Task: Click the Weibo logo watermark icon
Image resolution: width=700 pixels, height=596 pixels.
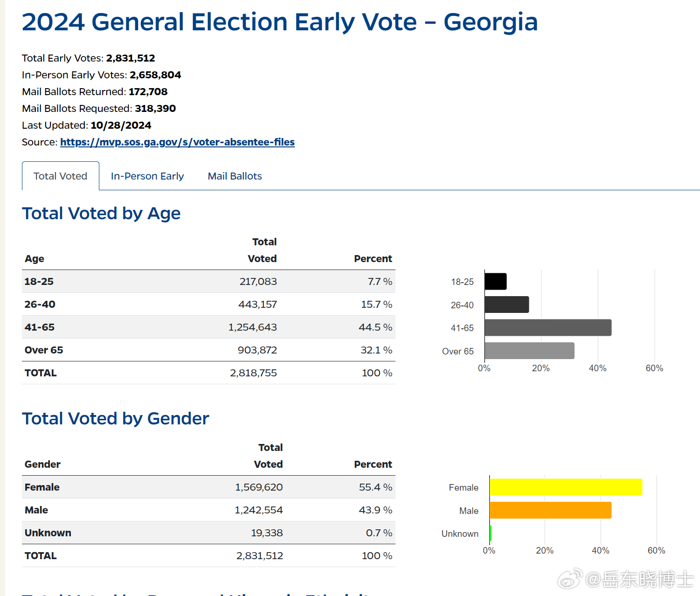Action: [570, 579]
